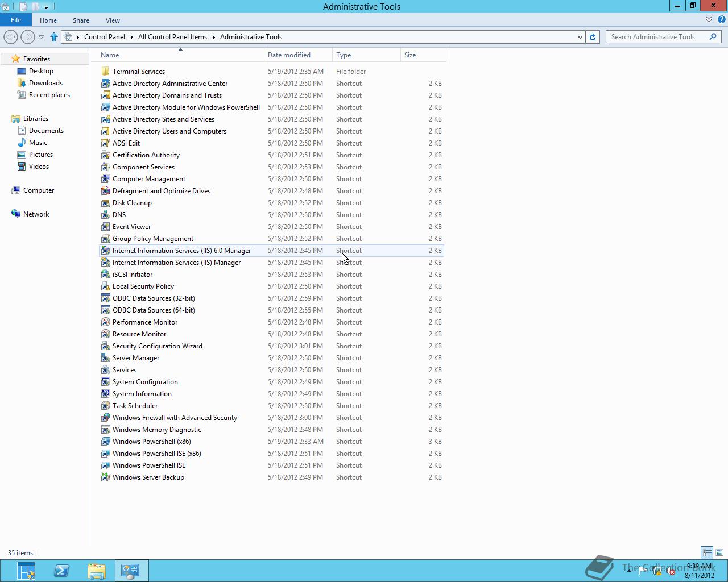Select Music under Libraries
Screen dimensions: 728x582
coord(38,143)
